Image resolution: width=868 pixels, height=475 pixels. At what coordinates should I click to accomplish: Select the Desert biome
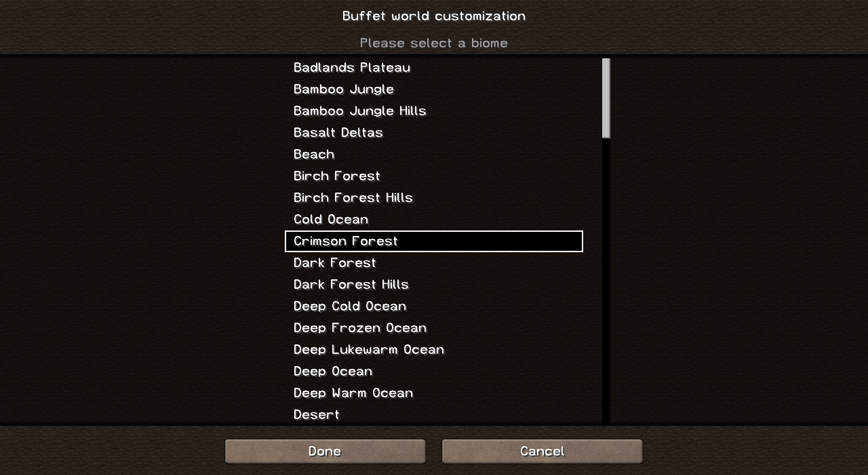(316, 415)
